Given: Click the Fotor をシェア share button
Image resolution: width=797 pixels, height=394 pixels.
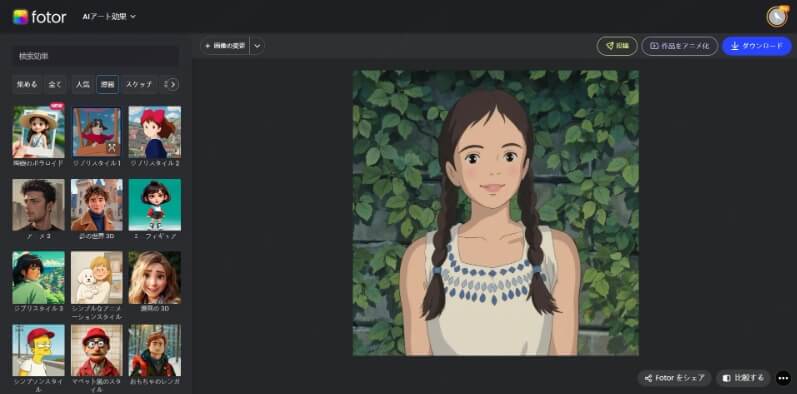Looking at the screenshot, I should point(675,378).
